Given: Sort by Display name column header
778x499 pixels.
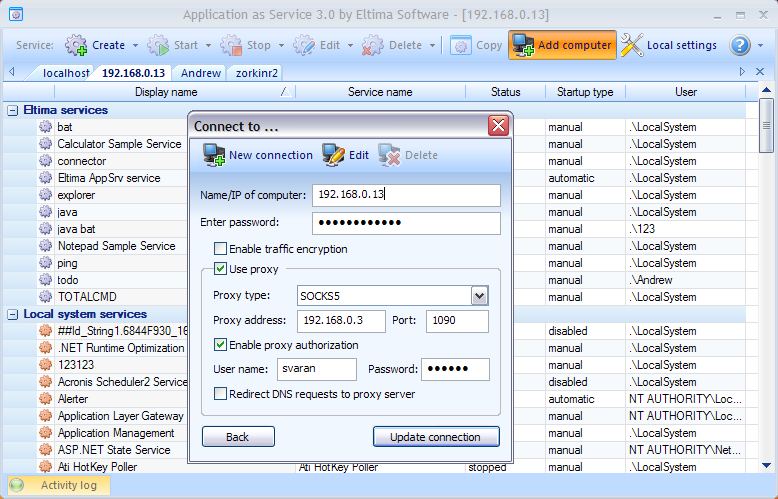Looking at the screenshot, I should [175, 92].
